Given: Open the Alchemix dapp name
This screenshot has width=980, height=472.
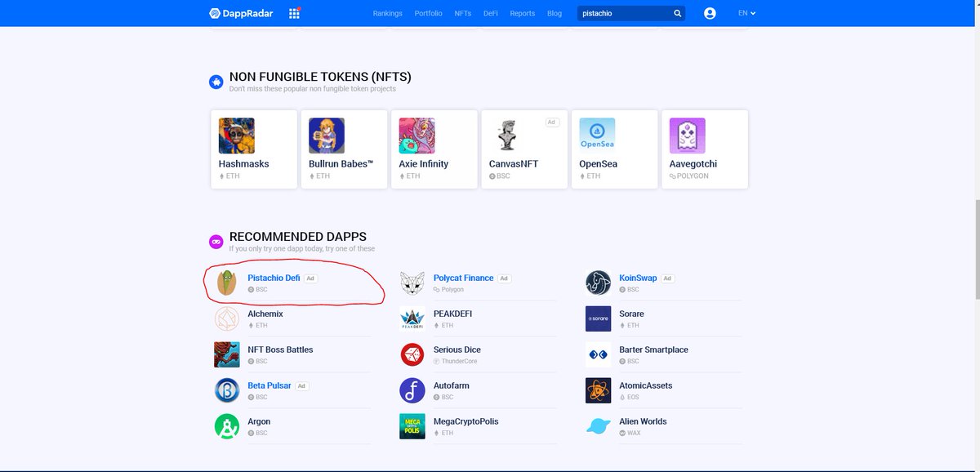Looking at the screenshot, I should click(265, 314).
